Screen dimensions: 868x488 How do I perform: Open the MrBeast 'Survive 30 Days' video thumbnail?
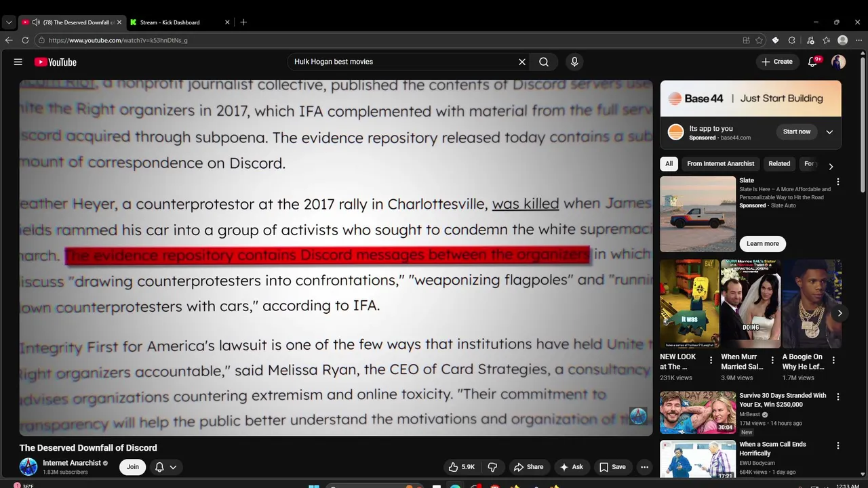[x=698, y=412]
